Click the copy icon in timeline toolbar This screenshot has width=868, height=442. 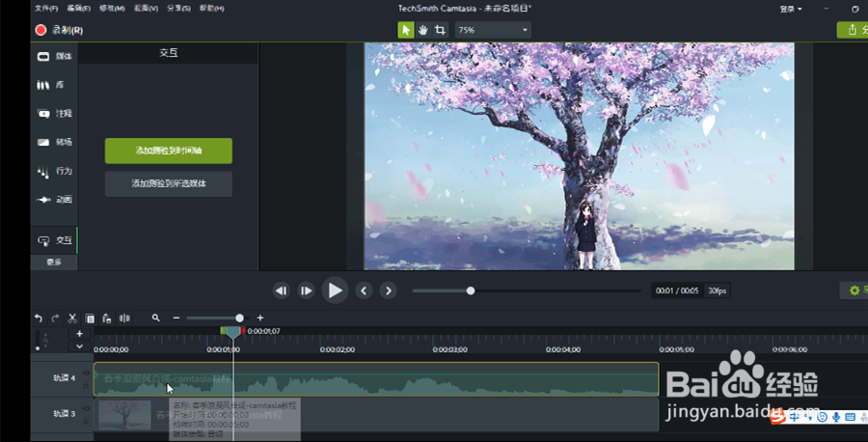click(90, 318)
